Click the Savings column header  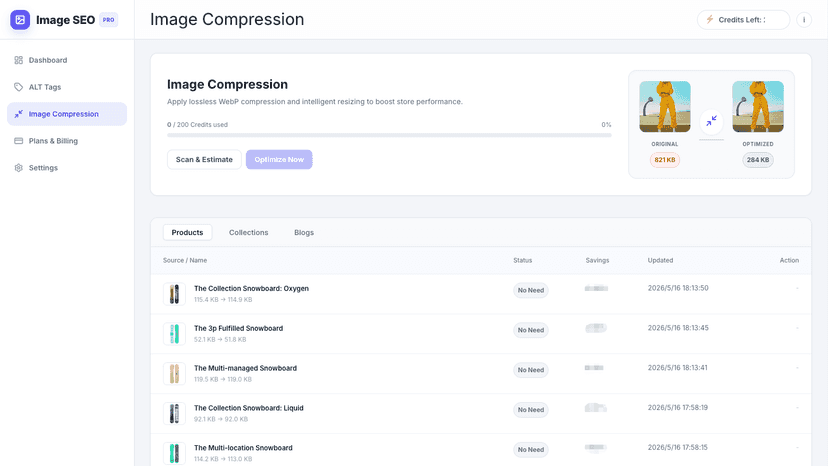pyautogui.click(x=597, y=260)
